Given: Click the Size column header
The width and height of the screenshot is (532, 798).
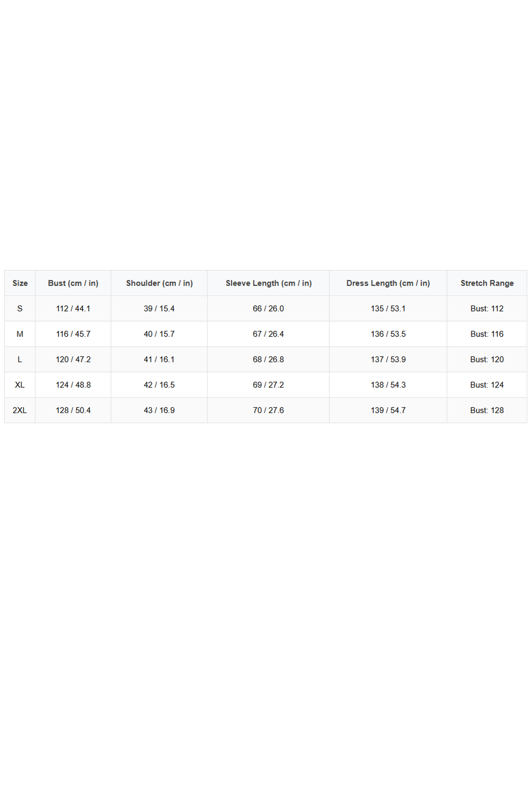Looking at the screenshot, I should (x=20, y=283).
